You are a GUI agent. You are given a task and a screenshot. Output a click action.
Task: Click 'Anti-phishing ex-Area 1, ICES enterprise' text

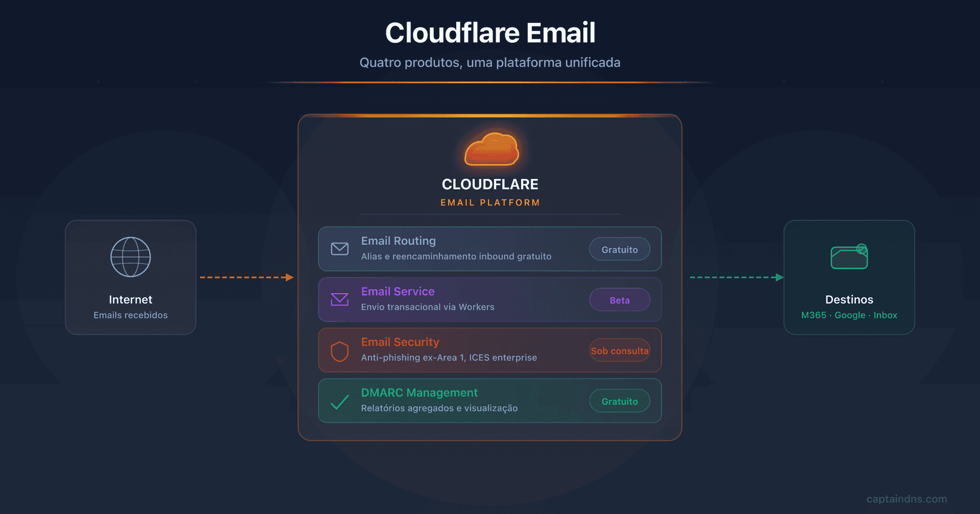449,357
